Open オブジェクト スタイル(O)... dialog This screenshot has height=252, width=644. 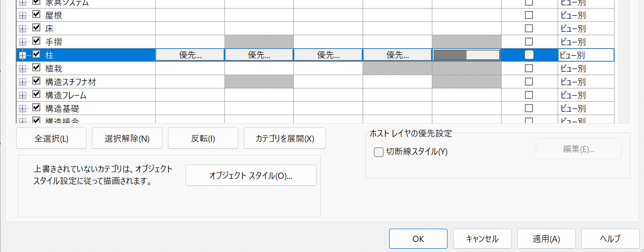point(251,175)
